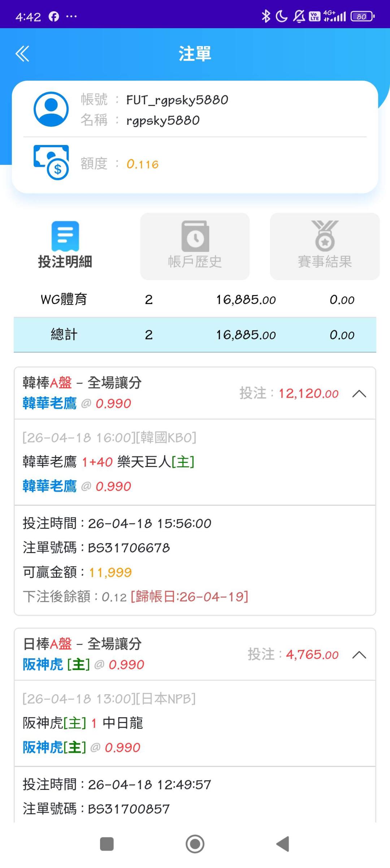Tap the 額度 balance value 0.116
The image size is (390, 868).
pyautogui.click(x=143, y=164)
